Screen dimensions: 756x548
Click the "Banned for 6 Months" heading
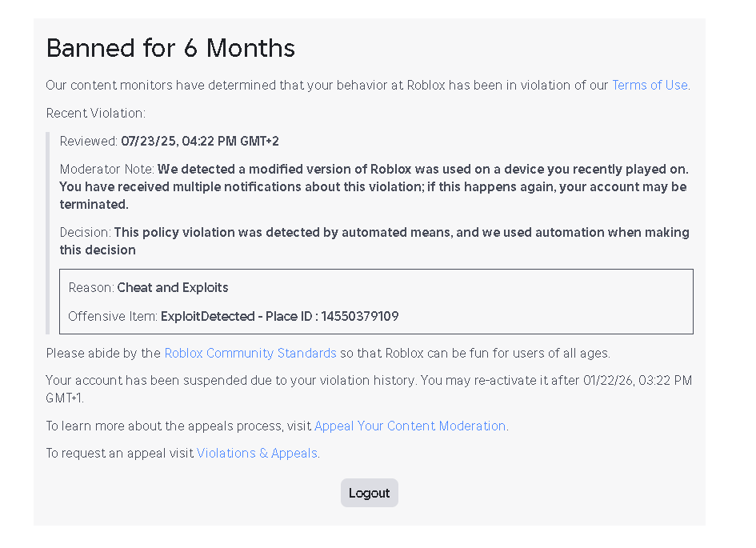click(x=170, y=48)
